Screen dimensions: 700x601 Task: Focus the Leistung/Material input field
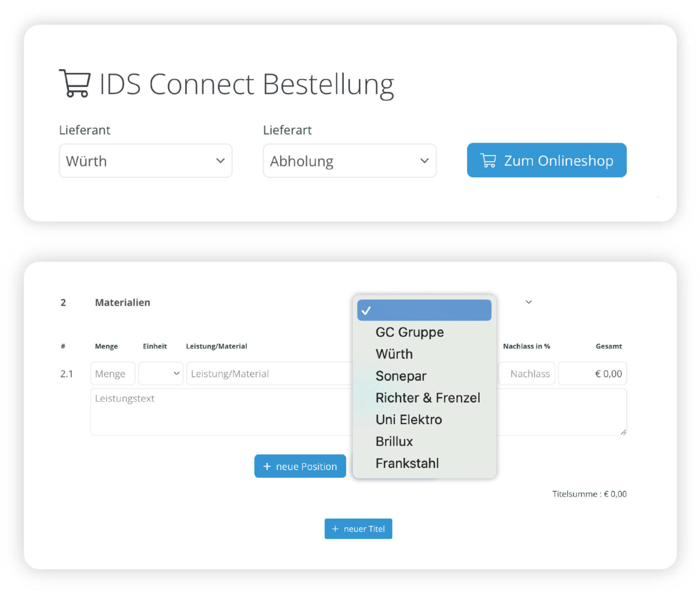click(270, 373)
